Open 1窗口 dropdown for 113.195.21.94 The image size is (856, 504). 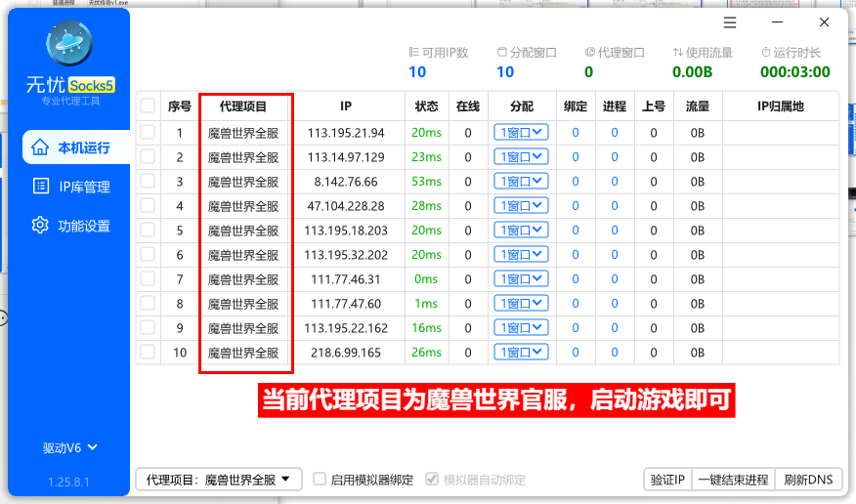522,133
